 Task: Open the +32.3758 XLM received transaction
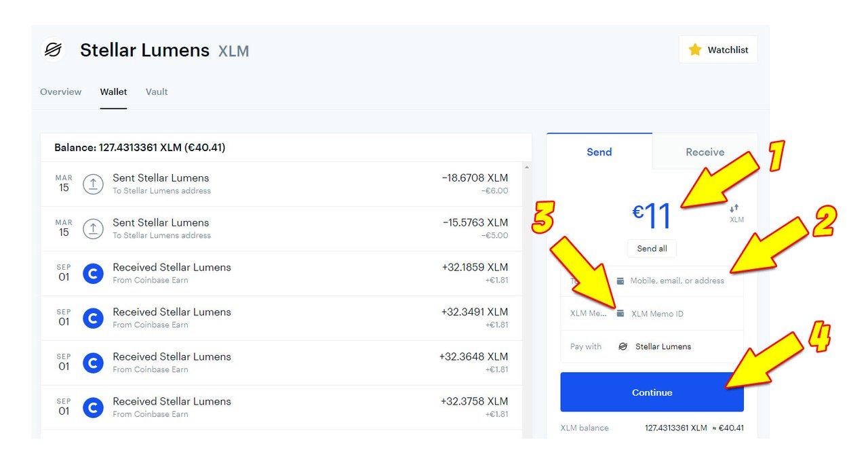[x=281, y=408]
